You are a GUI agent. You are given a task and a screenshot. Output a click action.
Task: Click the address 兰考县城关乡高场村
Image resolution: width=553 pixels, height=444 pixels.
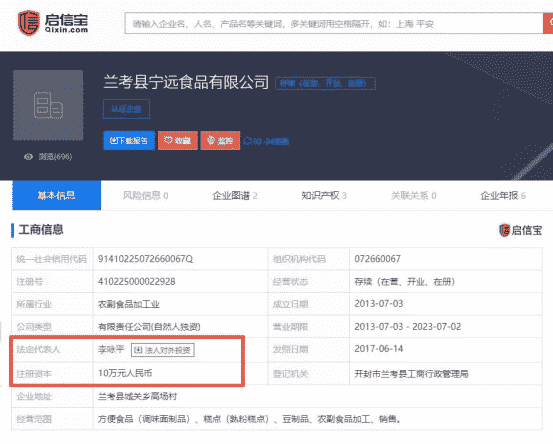pos(137,396)
